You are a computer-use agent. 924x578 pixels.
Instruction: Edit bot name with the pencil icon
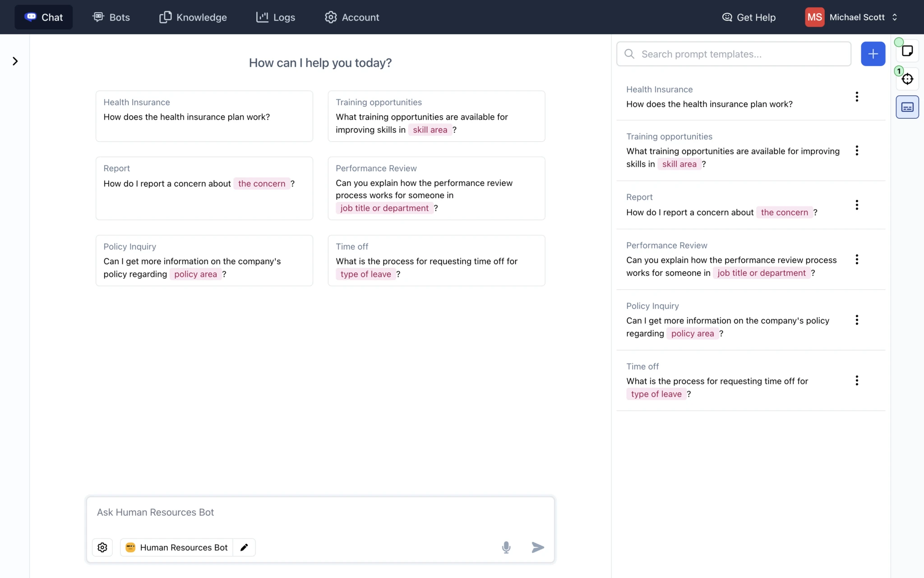pos(244,547)
